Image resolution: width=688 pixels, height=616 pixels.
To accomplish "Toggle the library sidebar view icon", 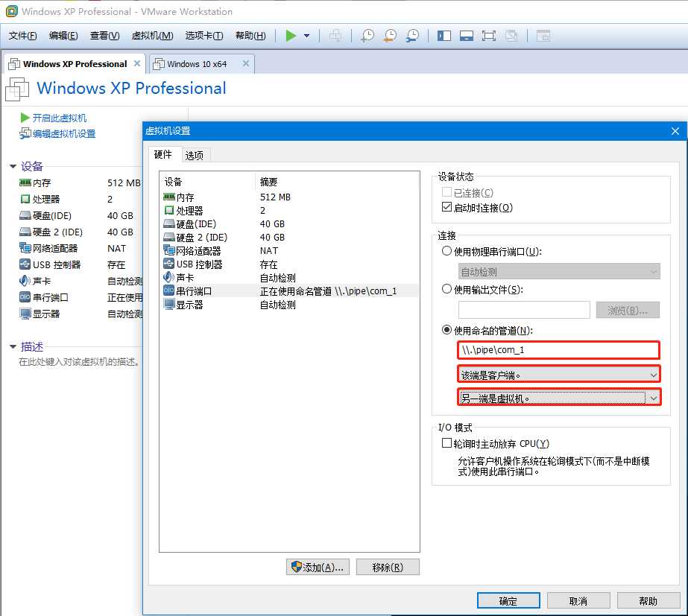I will click(x=444, y=36).
